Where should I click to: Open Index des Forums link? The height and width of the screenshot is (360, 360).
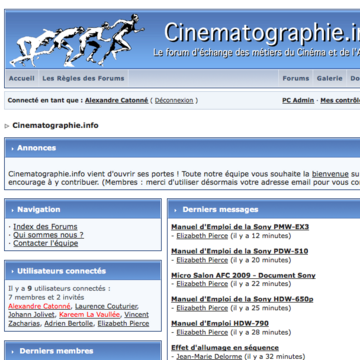[x=45, y=227]
